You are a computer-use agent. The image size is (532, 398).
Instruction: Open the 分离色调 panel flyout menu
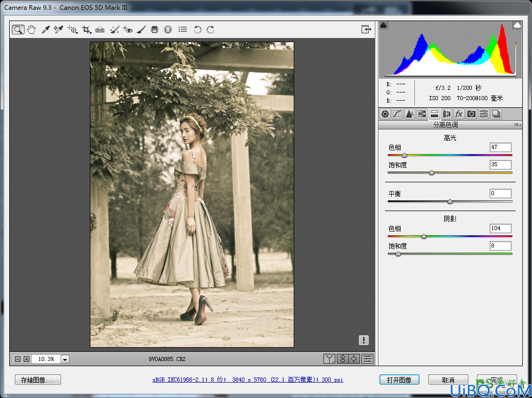point(518,125)
